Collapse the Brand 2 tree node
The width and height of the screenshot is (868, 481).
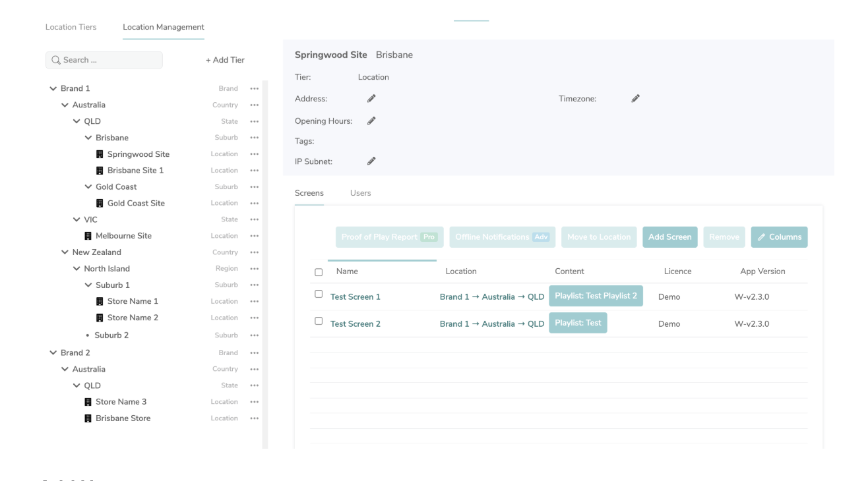[x=53, y=353]
